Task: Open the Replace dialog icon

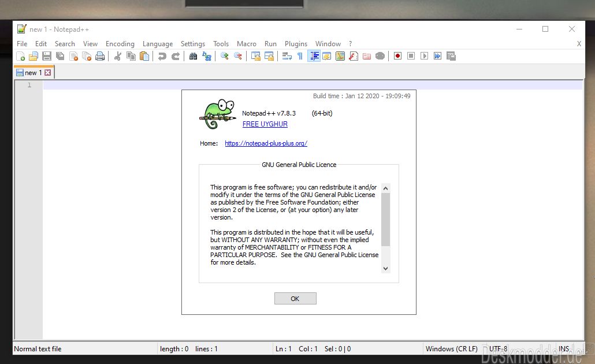Action: (x=206, y=56)
